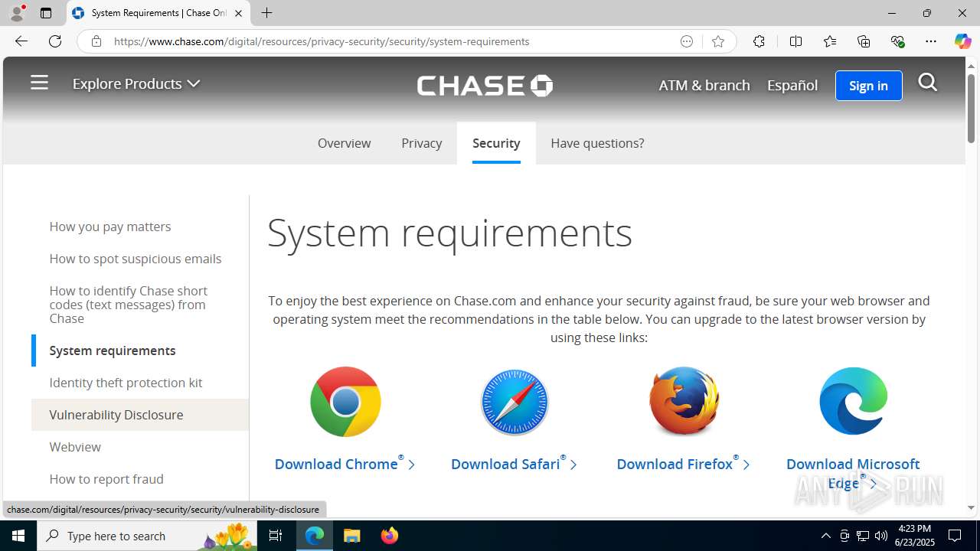Click the Download Microsoft Edge link

853,473
